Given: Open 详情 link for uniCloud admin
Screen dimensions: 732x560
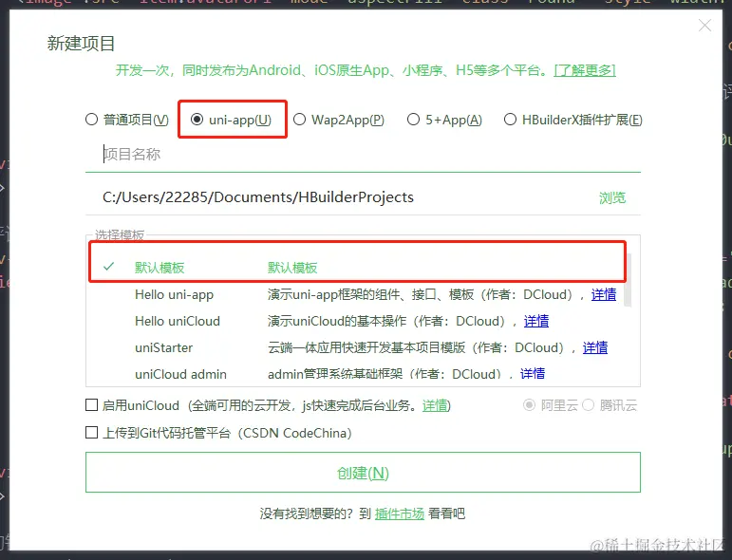Looking at the screenshot, I should click(x=533, y=374).
